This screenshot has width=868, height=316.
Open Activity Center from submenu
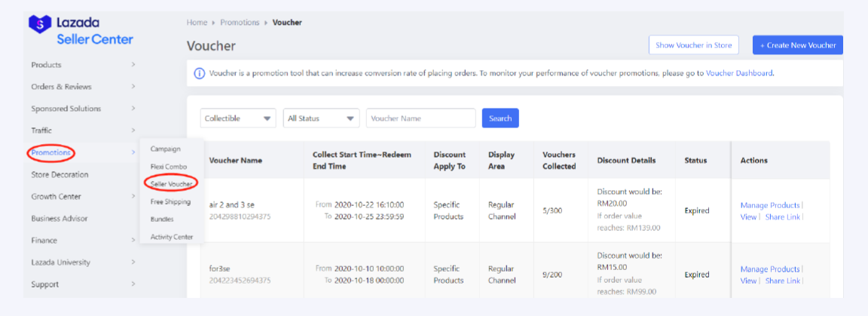pyautogui.click(x=172, y=237)
